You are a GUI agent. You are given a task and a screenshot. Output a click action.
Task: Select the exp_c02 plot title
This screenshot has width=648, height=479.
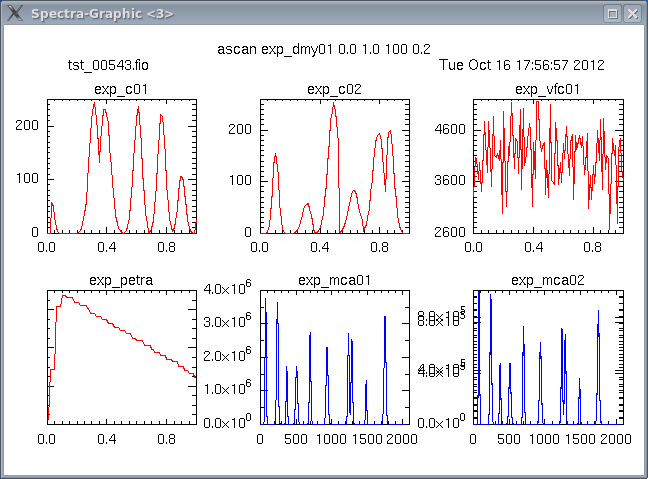coord(334,90)
